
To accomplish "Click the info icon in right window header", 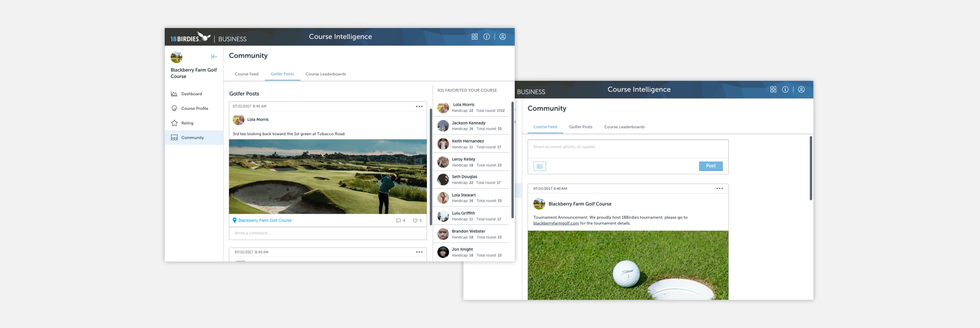I will [785, 90].
